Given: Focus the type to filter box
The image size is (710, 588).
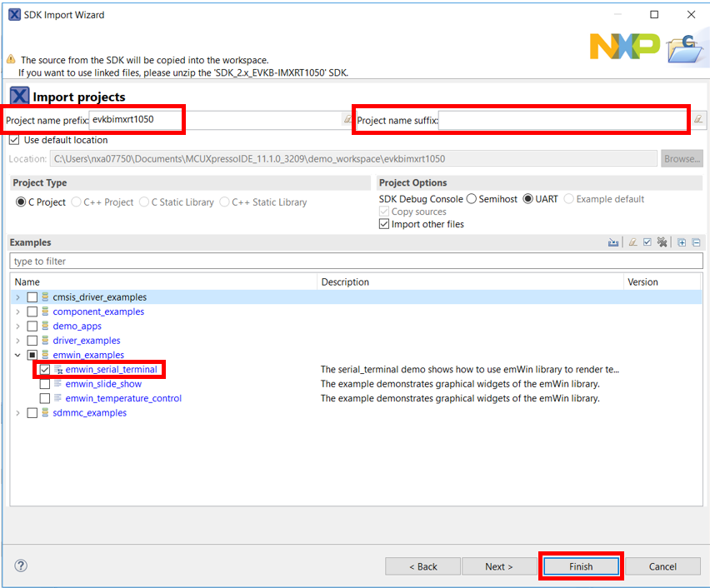Looking at the screenshot, I should click(356, 262).
